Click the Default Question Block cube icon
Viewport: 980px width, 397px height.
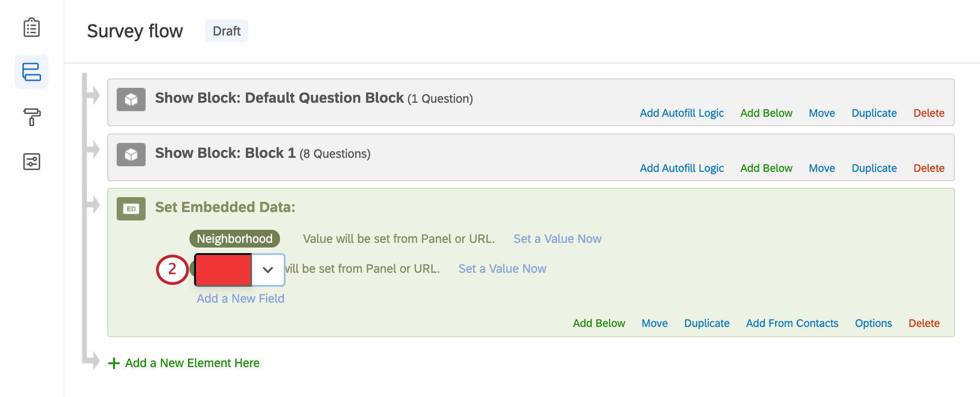[x=131, y=99]
